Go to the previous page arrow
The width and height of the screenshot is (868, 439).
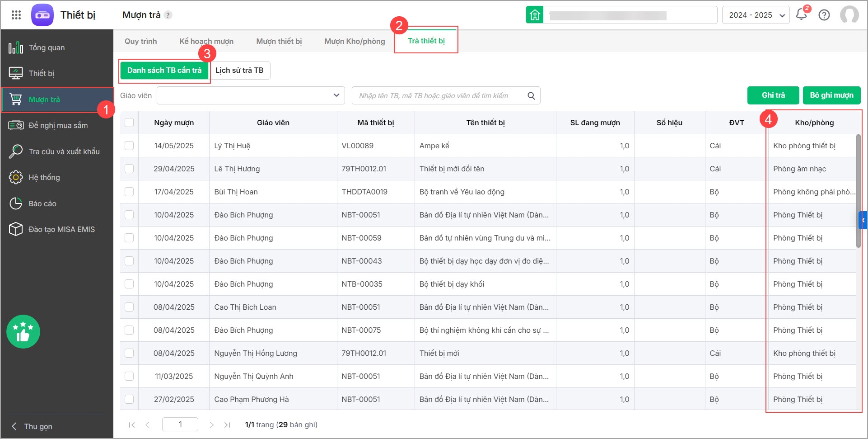(148, 425)
